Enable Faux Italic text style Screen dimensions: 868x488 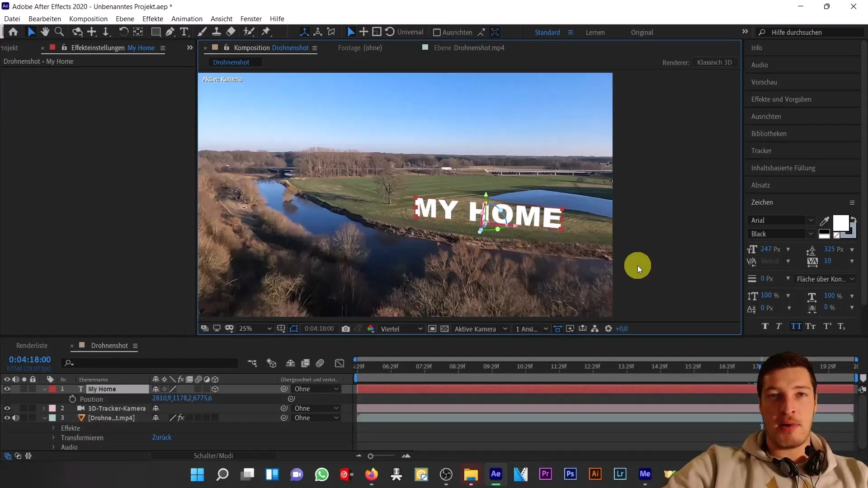click(x=779, y=326)
